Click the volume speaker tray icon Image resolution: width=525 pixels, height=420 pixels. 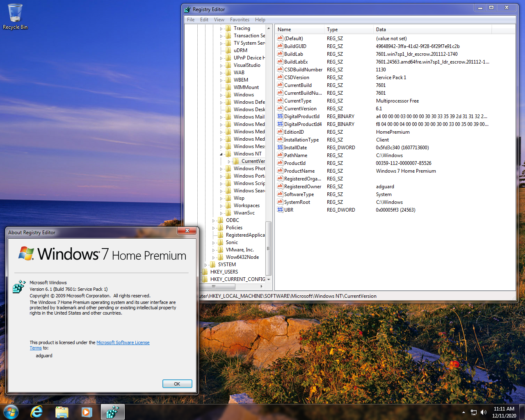pyautogui.click(x=484, y=412)
